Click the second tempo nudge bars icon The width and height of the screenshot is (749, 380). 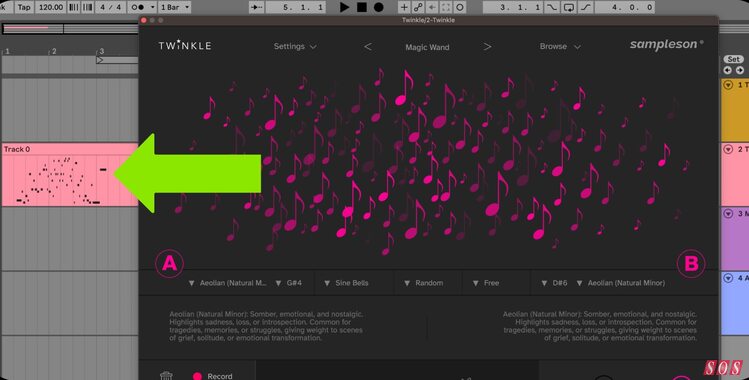pyautogui.click(x=87, y=7)
